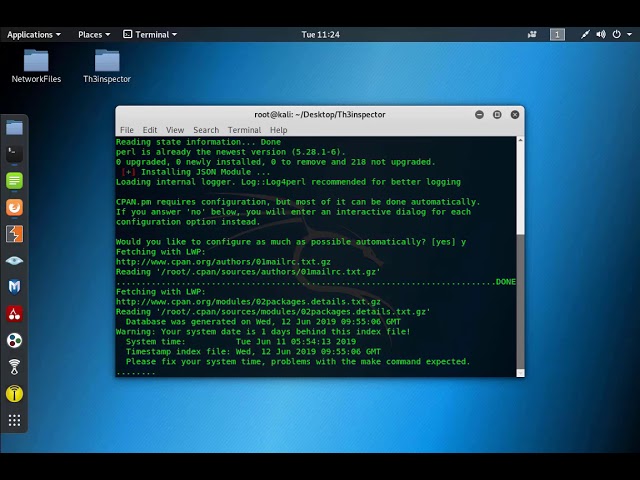
Task: Launch the red Cherrytree dock icon
Action: pyautogui.click(x=14, y=314)
